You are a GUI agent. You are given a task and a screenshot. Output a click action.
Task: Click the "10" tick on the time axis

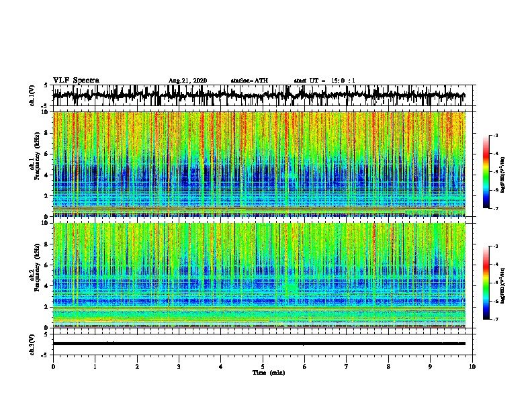472,366
